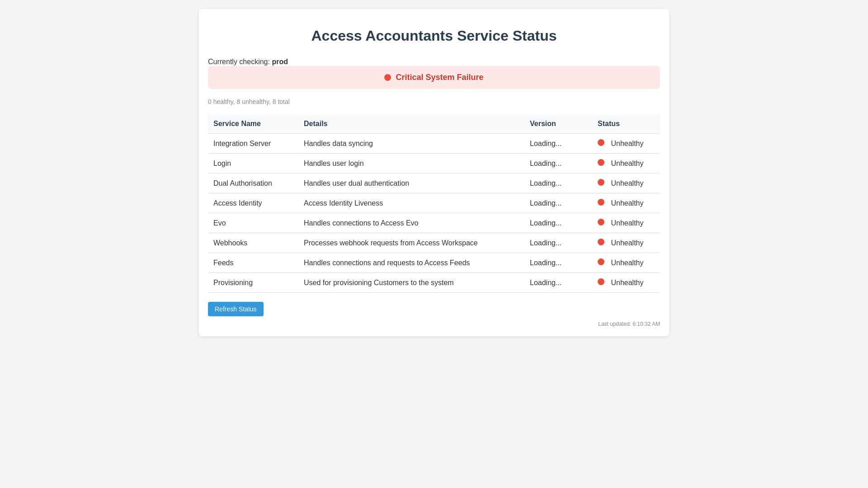Click red status dot for Provisioning
The image size is (868, 488).
(x=601, y=282)
